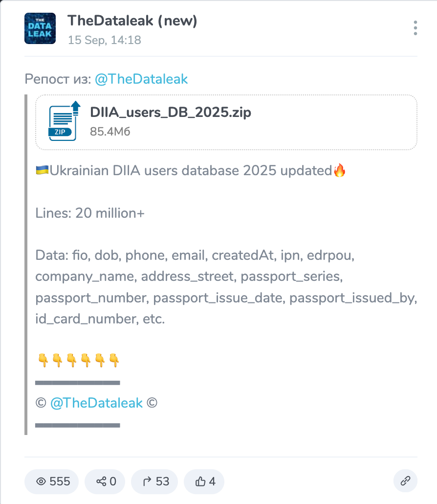437x504 pixels.
Task: Click the forward arrow with 53 count
Action: click(x=155, y=481)
